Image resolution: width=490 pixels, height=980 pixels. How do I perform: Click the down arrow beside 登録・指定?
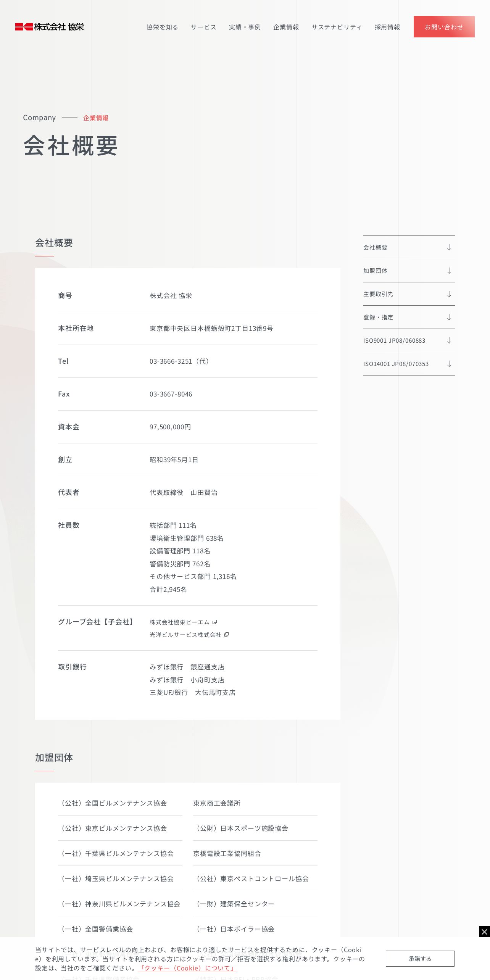(449, 317)
